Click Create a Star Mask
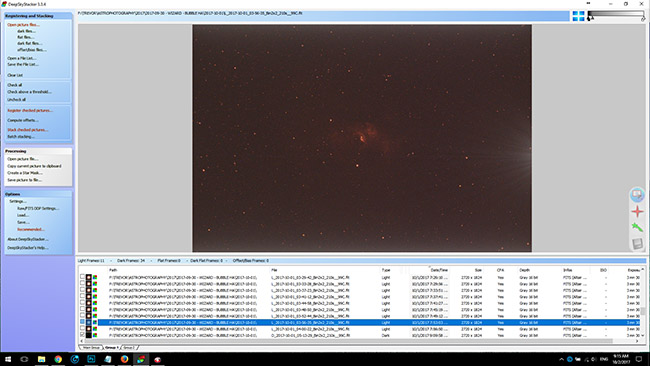 click(x=24, y=173)
